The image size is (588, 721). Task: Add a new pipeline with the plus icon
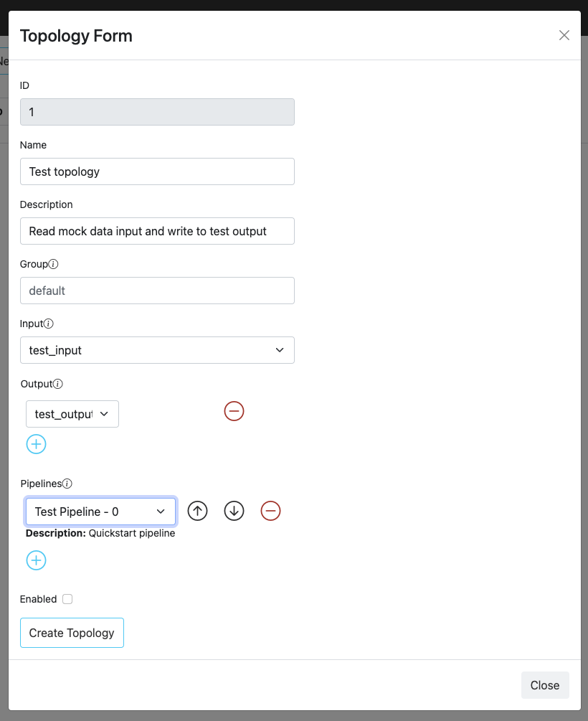(x=36, y=560)
